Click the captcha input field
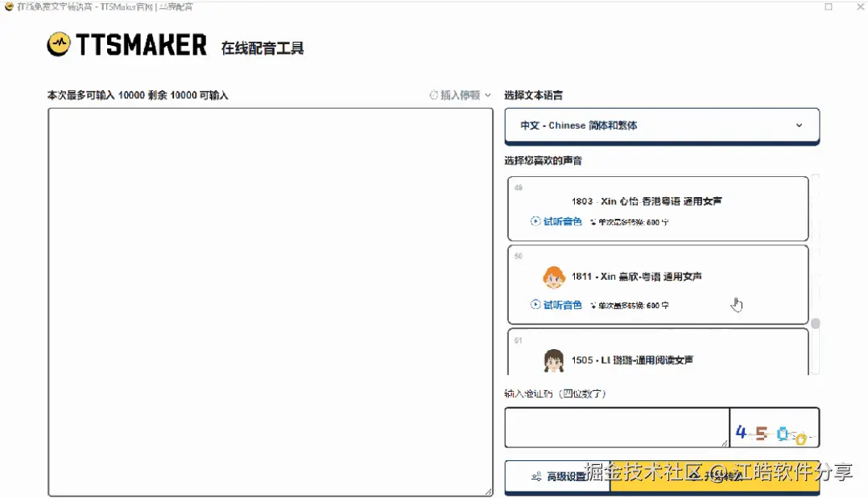Image resolution: width=868 pixels, height=498 pixels. pyautogui.click(x=617, y=427)
